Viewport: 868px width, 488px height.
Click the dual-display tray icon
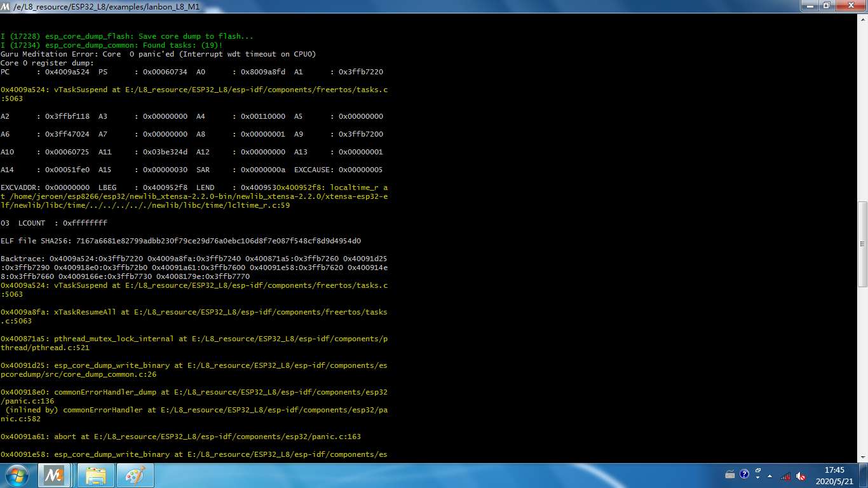pos(758,471)
